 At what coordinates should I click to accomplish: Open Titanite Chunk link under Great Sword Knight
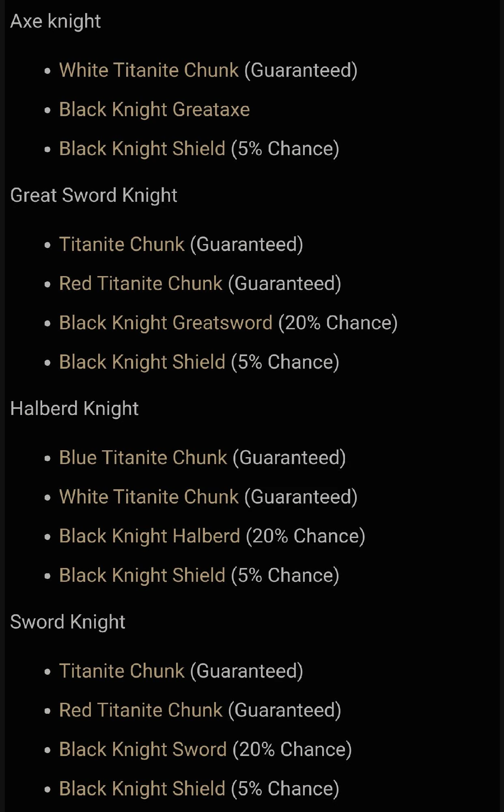[x=122, y=244]
